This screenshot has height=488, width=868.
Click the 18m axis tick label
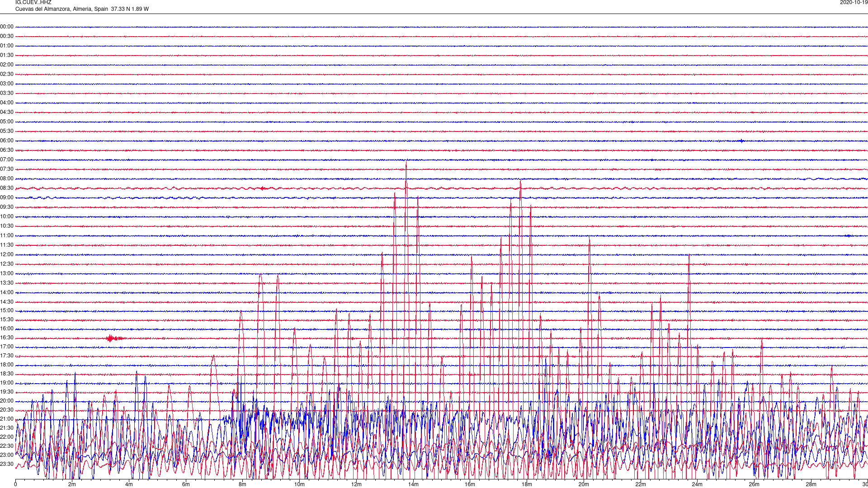pyautogui.click(x=527, y=484)
